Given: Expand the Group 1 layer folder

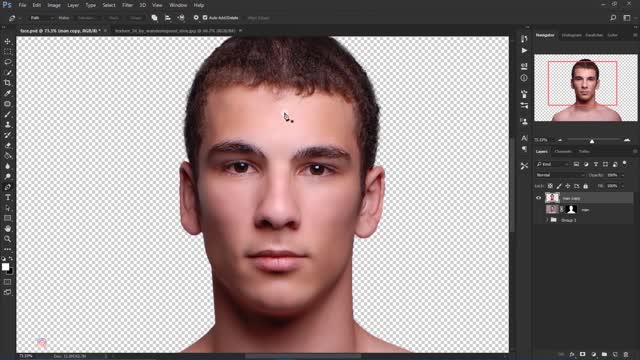Looking at the screenshot, I should tap(547, 220).
